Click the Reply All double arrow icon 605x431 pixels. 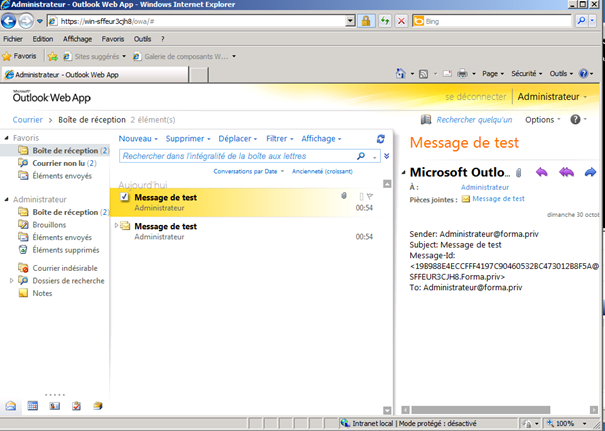click(x=566, y=172)
